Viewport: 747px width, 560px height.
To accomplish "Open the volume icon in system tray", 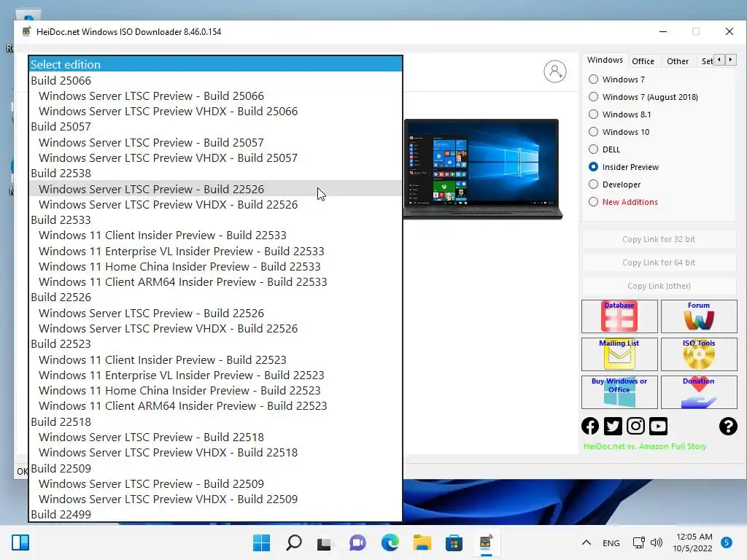I will [x=657, y=542].
